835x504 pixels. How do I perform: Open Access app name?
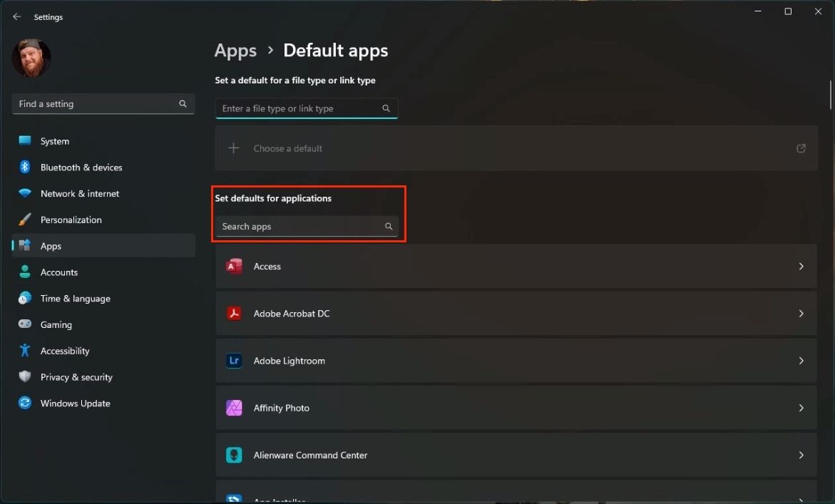[267, 267]
